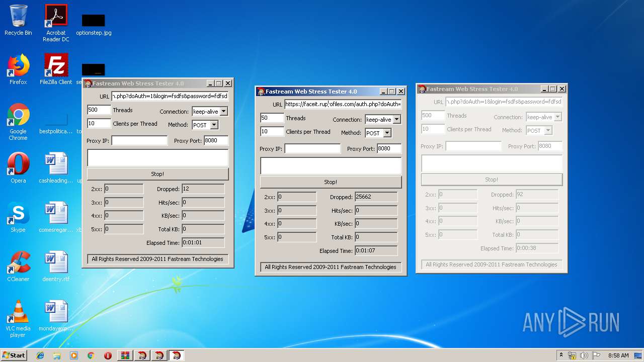644x362 pixels.
Task: Click the Opera icon in taskbar
Action: (x=108, y=355)
